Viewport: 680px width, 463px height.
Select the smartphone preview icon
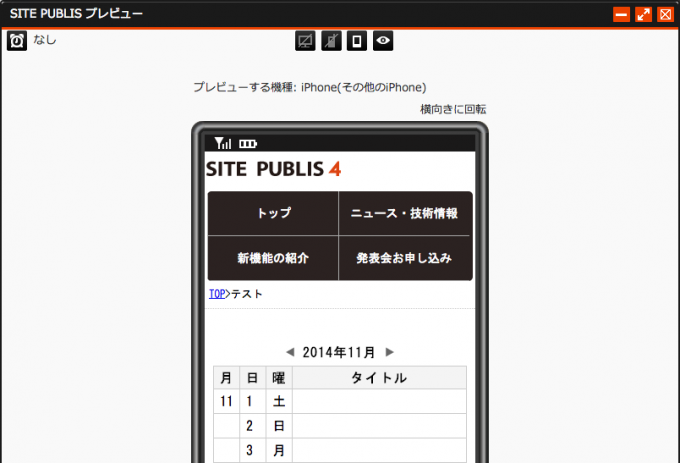(357, 41)
